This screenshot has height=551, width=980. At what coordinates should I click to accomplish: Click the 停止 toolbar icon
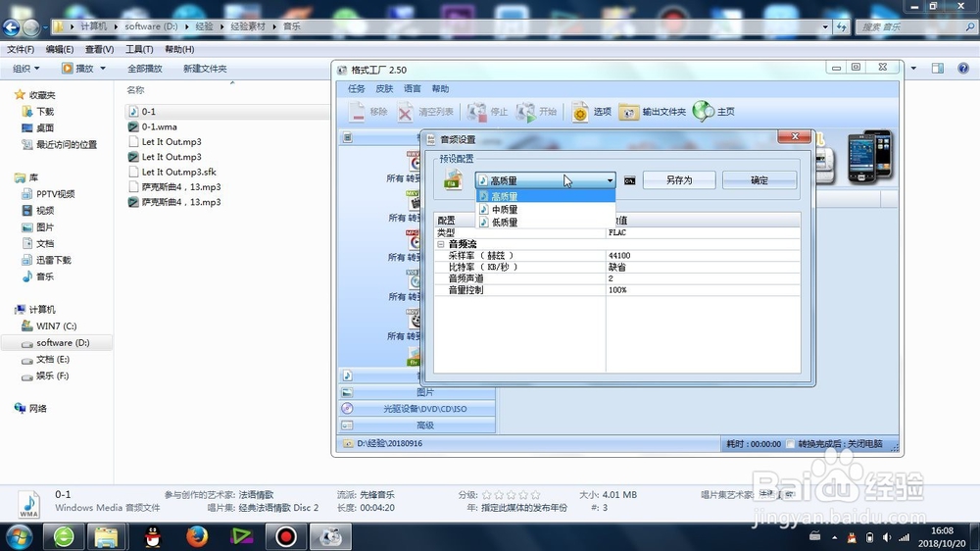(x=477, y=112)
